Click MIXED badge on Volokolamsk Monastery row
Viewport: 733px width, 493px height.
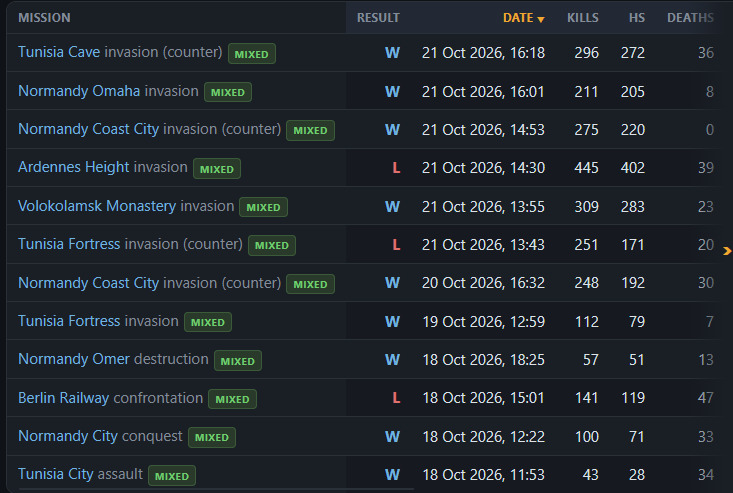(263, 207)
